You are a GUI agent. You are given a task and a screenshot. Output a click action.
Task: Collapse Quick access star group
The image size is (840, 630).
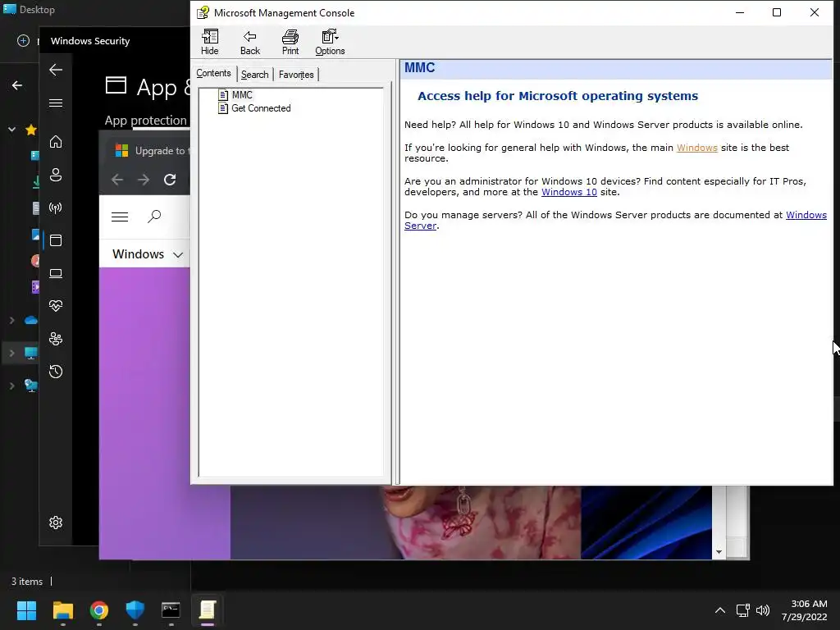(x=11, y=130)
